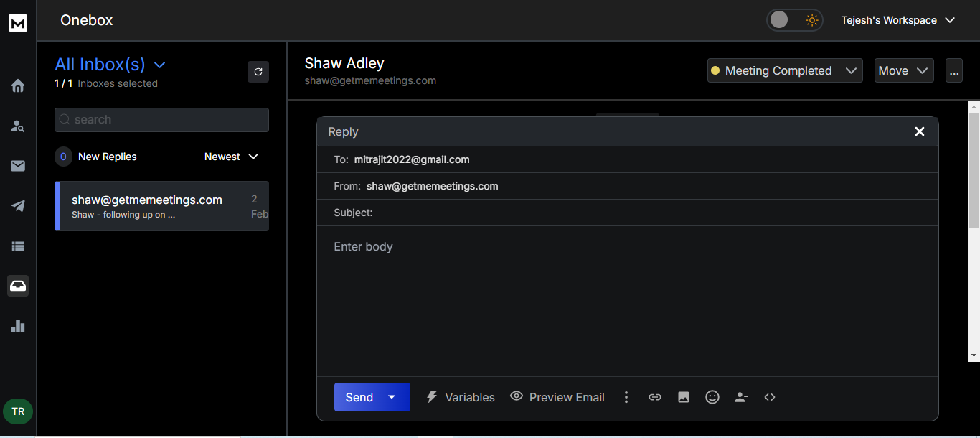
Task: Insert a hyperlink in the reply
Action: tap(654, 396)
